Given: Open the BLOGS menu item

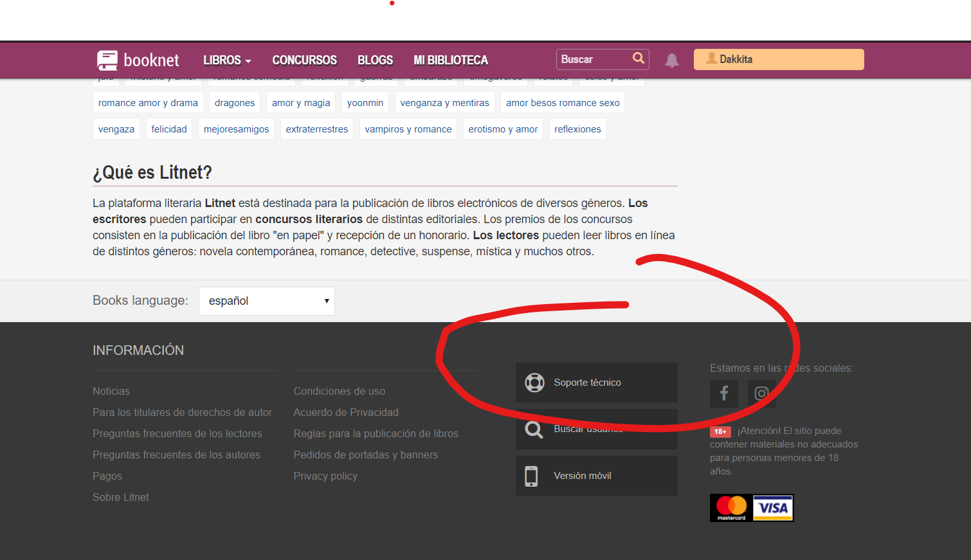Looking at the screenshot, I should pyautogui.click(x=375, y=60).
